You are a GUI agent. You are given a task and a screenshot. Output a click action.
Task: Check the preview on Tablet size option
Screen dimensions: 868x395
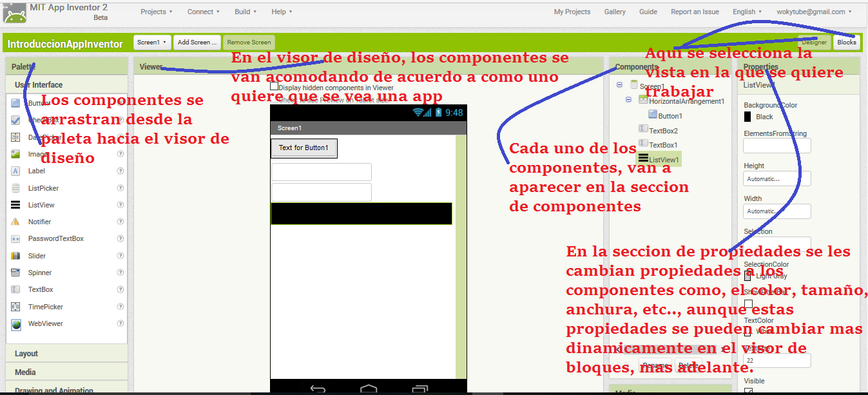[x=274, y=100]
